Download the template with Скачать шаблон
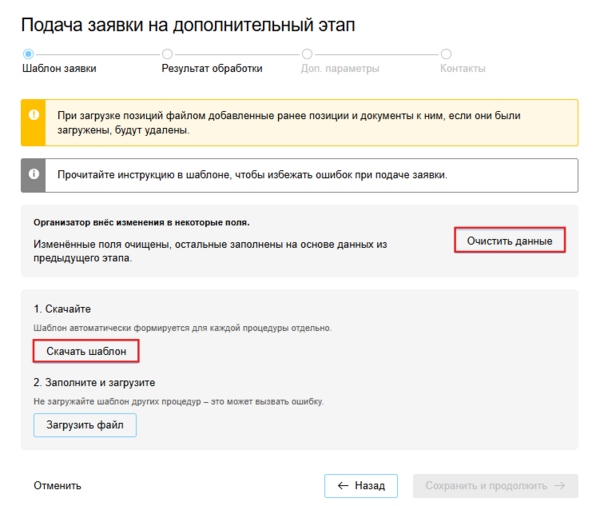Screen dimensions: 600x506 [86, 352]
